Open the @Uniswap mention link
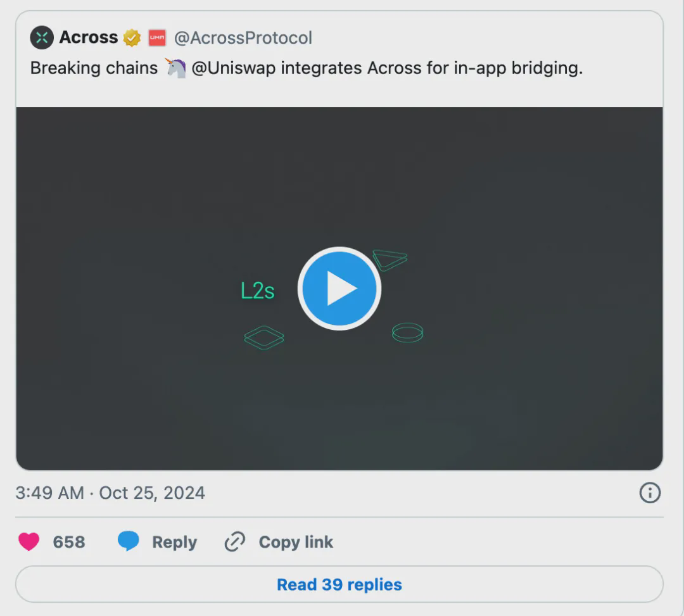This screenshot has height=616, width=684. point(234,68)
